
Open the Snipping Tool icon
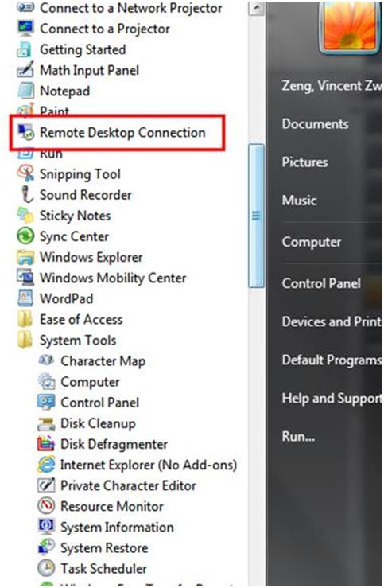pos(25,173)
